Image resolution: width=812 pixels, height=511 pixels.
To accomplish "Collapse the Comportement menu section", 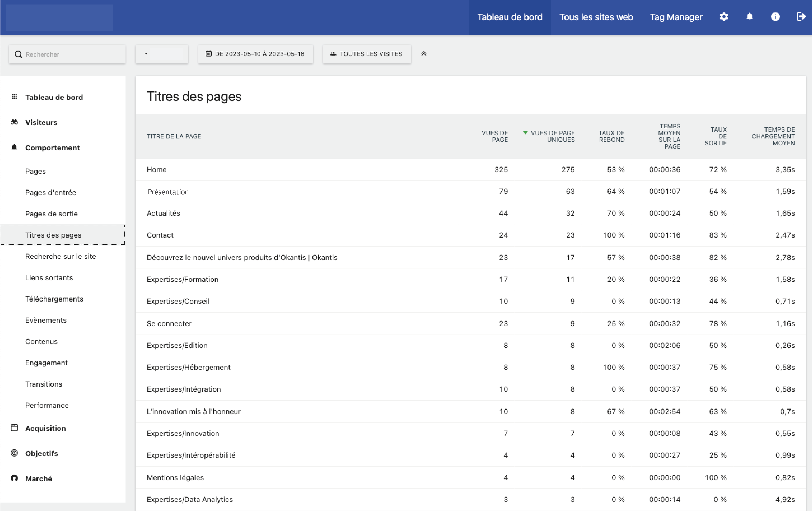I will click(52, 148).
